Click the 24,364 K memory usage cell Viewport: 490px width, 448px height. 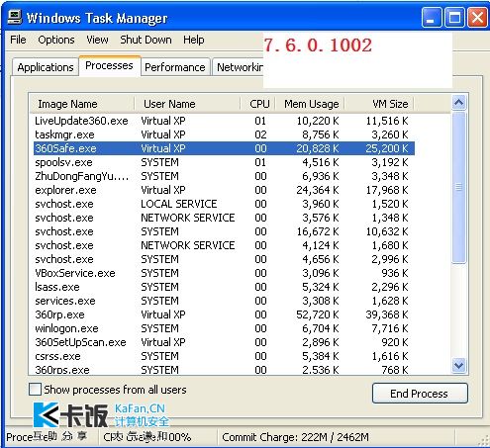point(318,190)
